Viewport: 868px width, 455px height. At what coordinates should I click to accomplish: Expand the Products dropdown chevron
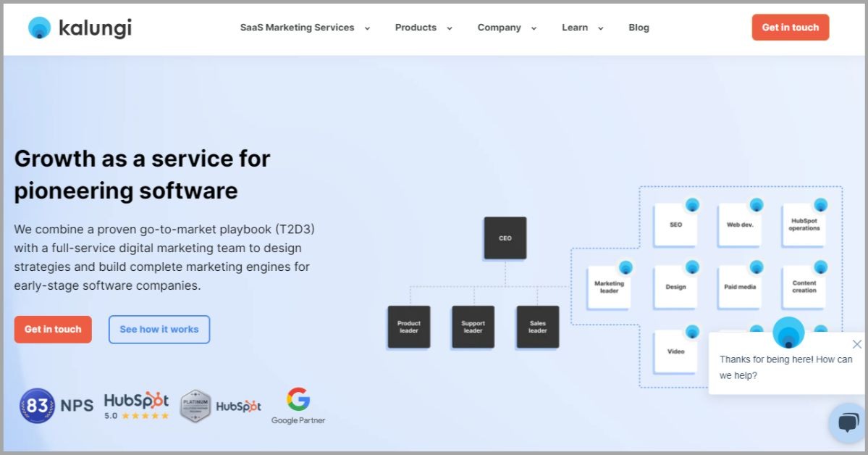(x=450, y=28)
